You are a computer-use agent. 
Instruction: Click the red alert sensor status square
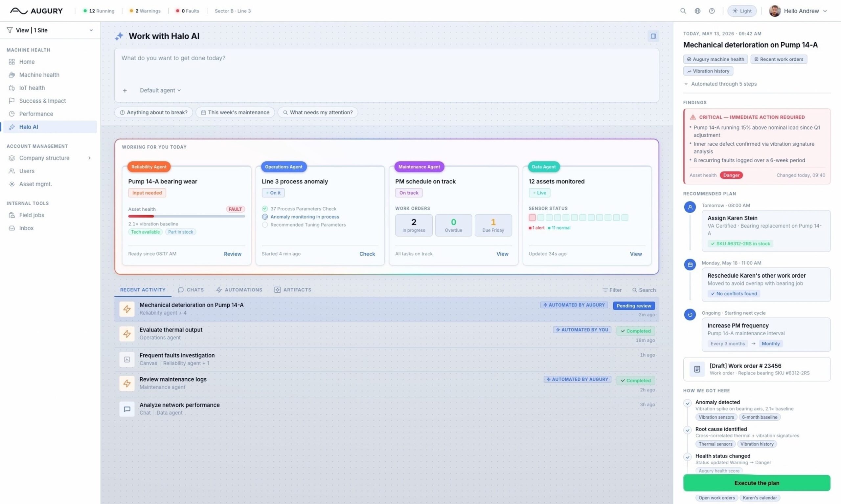(x=532, y=217)
